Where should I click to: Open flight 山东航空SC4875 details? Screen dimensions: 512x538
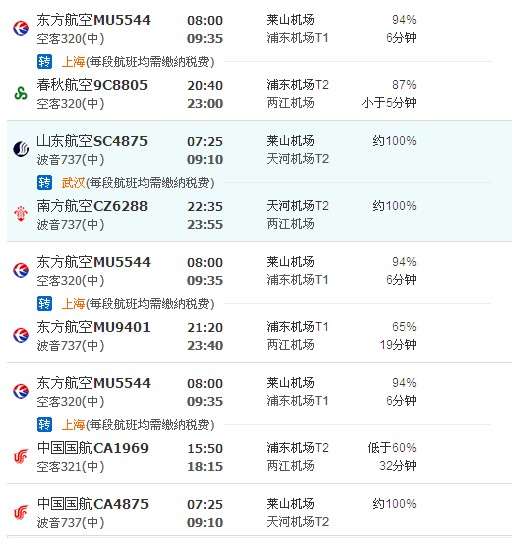[92, 141]
